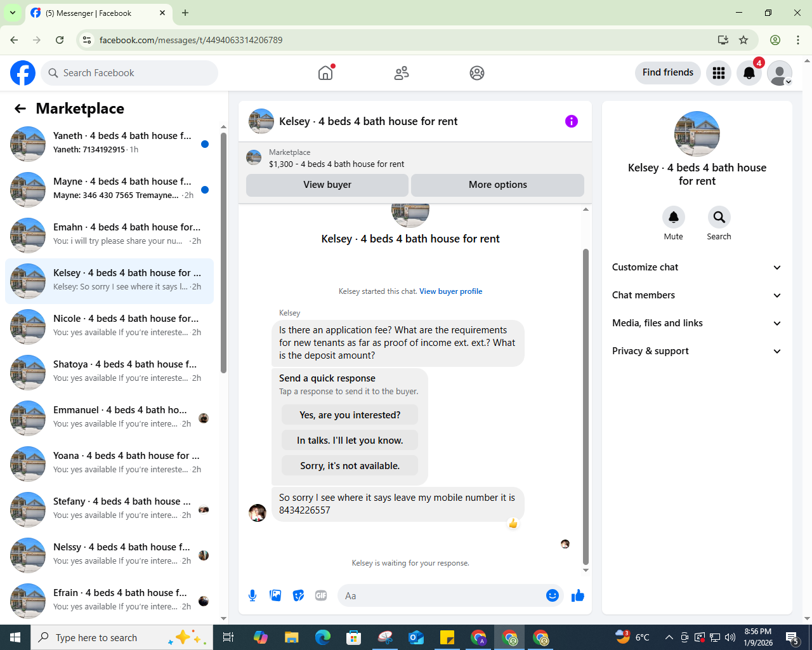Open the Groups icon in top navigation
This screenshot has height=650, width=812.
click(x=477, y=73)
